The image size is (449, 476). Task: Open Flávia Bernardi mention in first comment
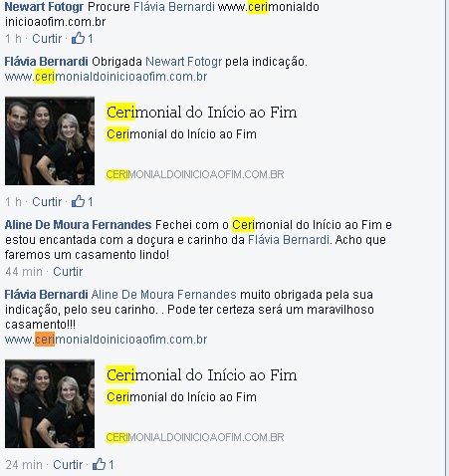click(174, 7)
